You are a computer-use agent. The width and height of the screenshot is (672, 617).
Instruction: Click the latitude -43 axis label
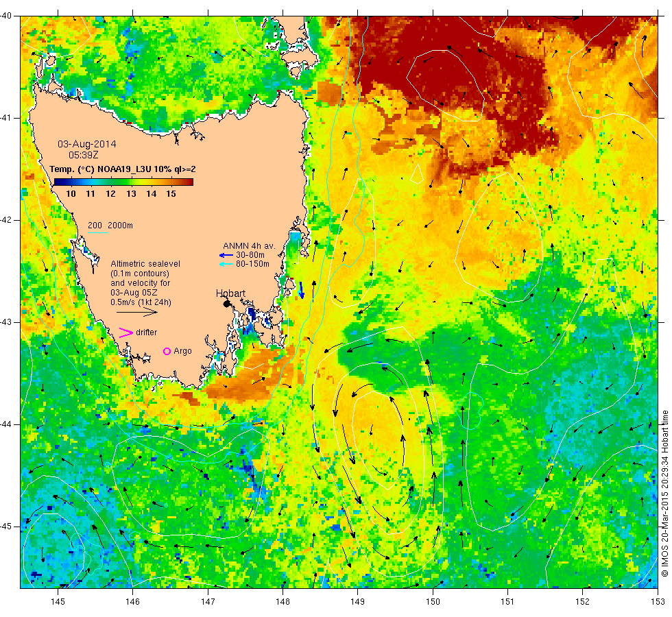point(6,322)
